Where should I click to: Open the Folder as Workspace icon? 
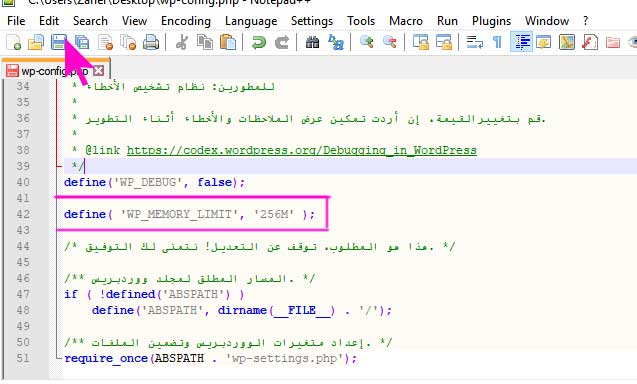click(613, 42)
